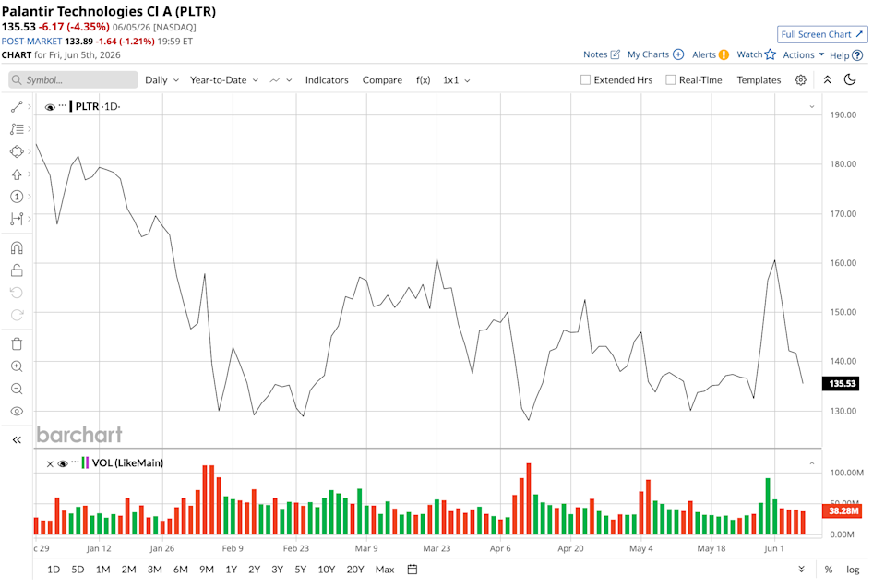Zoom out of the chart
Image resolution: width=885 pixels, height=588 pixels.
17,389
